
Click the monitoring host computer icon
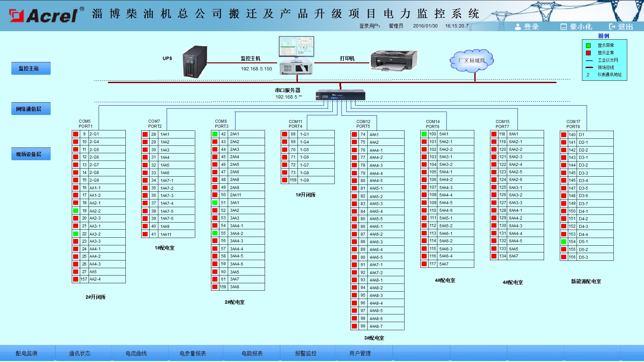point(297,55)
